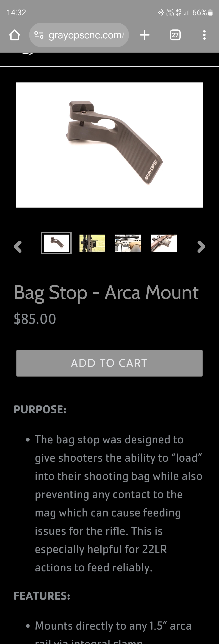Screen dimensions: 219x644
Task: Select the first bag stop thumbnail
Action: click(x=56, y=243)
